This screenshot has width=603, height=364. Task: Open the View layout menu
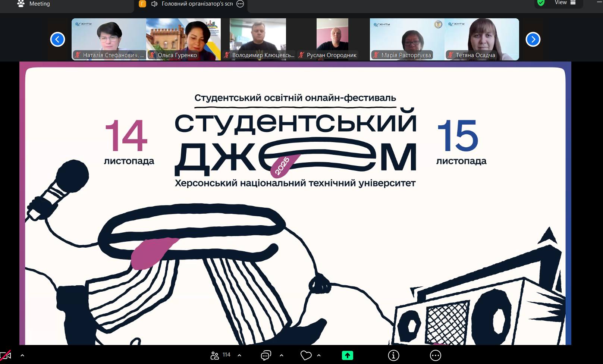coord(565,3)
